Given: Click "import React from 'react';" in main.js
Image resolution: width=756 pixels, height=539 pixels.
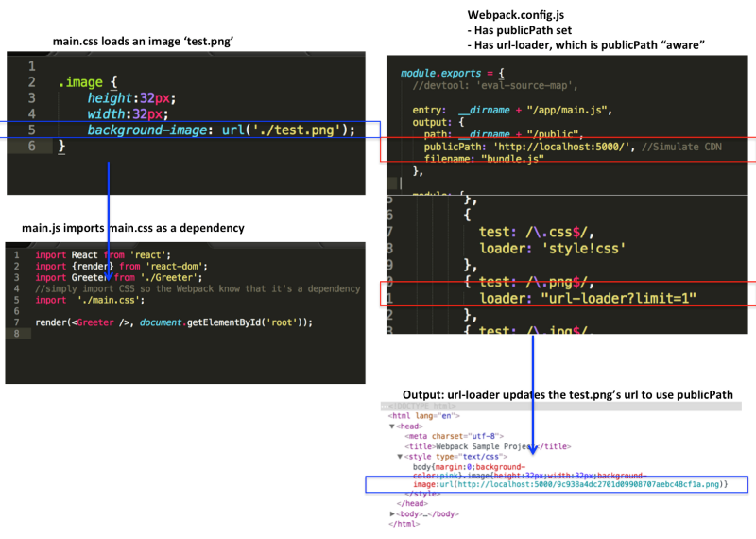Looking at the screenshot, I should pyautogui.click(x=103, y=254).
